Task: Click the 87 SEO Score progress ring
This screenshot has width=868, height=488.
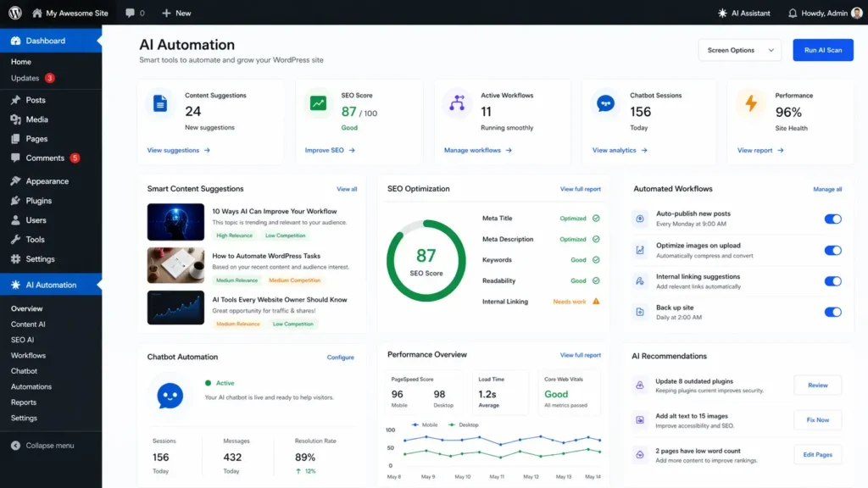Action: point(426,261)
